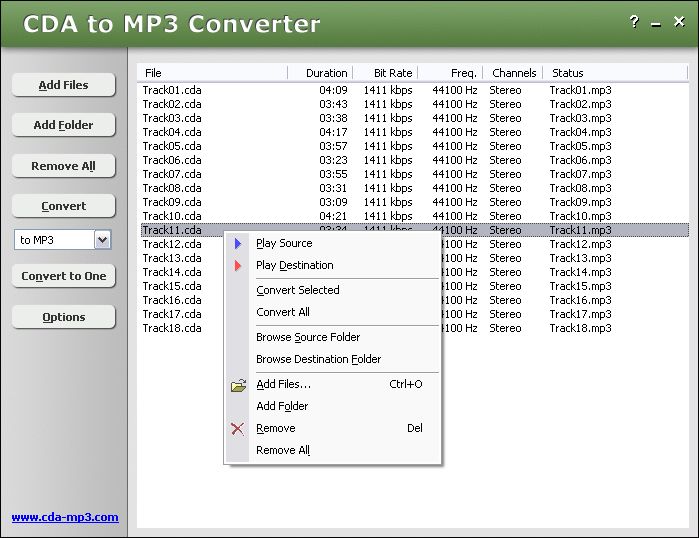This screenshot has height=538, width=699.
Task: Click the Track01.mp3 status cell
Action: (x=580, y=90)
